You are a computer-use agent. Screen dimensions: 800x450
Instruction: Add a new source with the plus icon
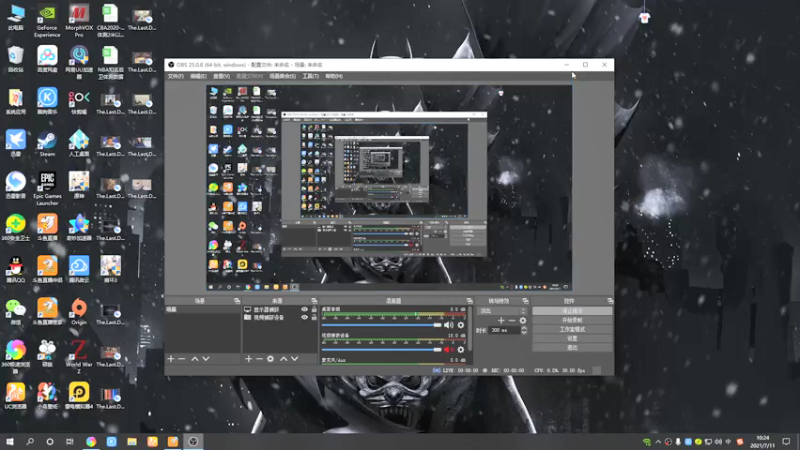[x=248, y=359]
